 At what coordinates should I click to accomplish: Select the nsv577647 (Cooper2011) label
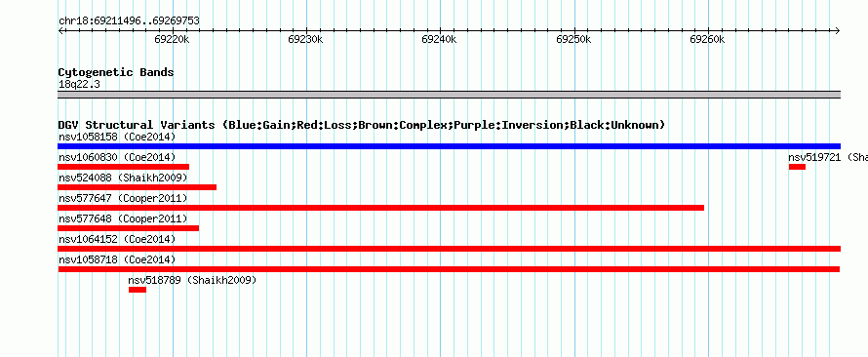click(x=123, y=198)
